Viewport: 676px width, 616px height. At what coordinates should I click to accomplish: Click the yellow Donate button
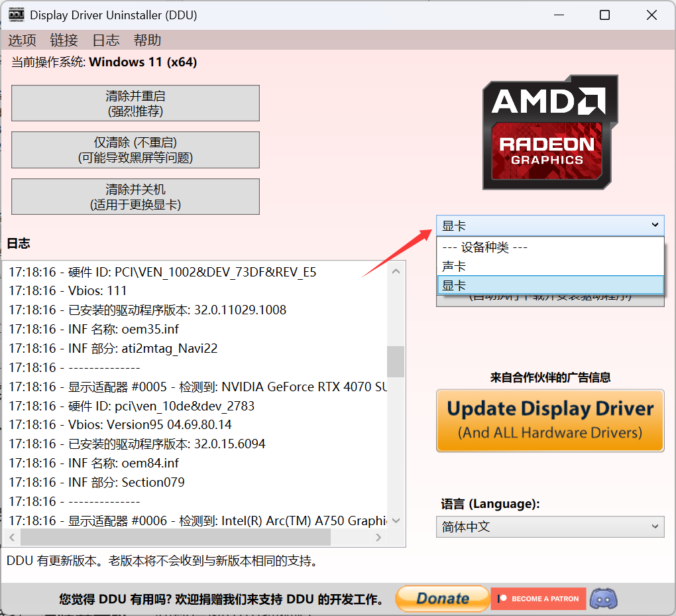(442, 598)
